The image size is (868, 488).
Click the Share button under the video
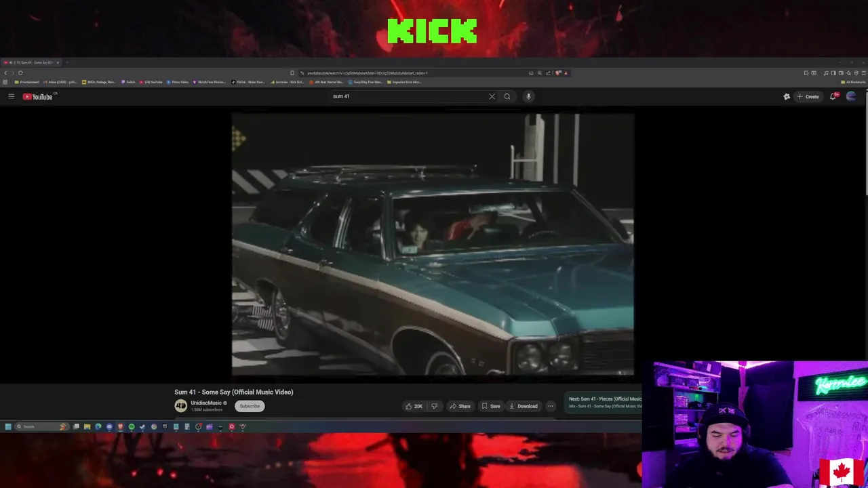460,406
